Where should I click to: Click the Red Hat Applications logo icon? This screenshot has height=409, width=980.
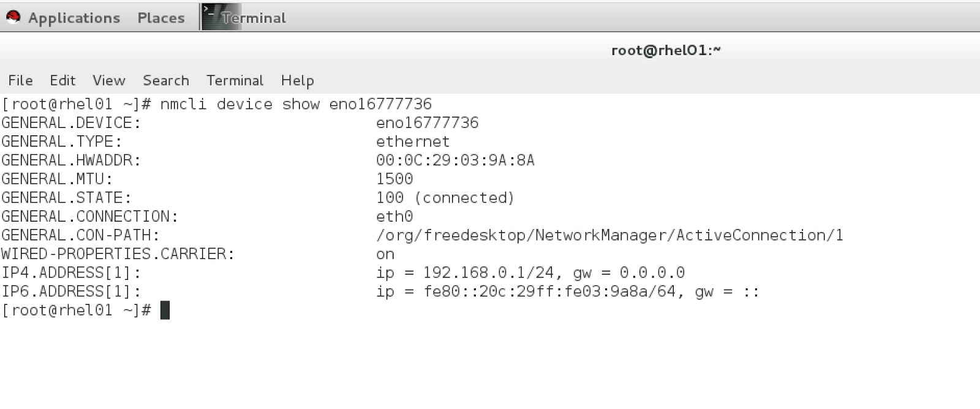[x=13, y=18]
